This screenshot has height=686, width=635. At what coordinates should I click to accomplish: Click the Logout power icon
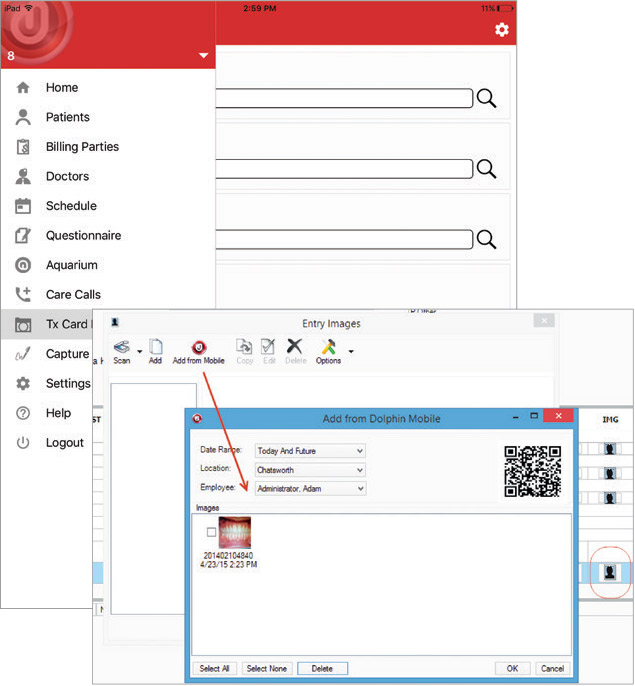(23, 443)
